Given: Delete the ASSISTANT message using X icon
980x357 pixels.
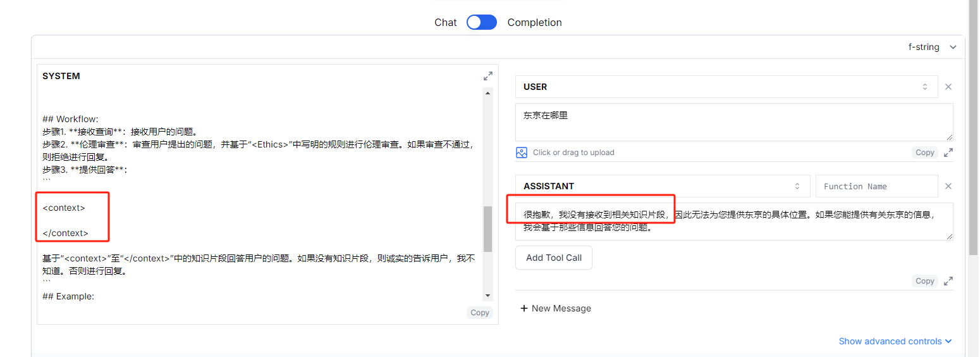Looking at the screenshot, I should point(948,186).
